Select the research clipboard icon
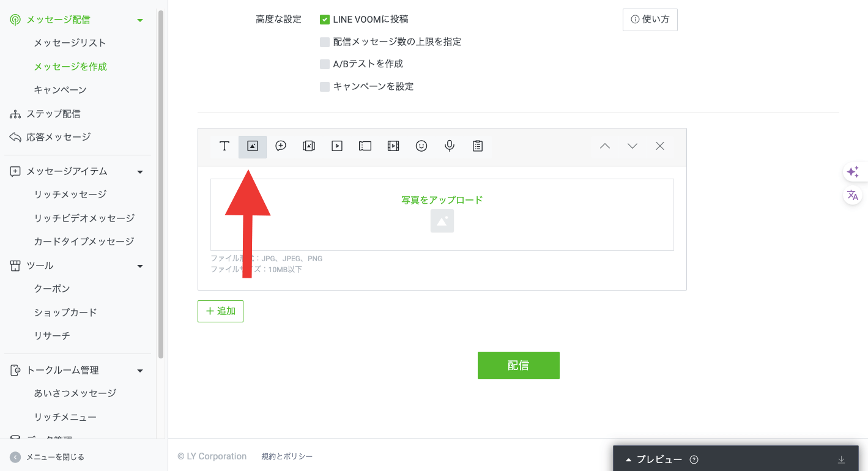The width and height of the screenshot is (868, 471). point(478,146)
